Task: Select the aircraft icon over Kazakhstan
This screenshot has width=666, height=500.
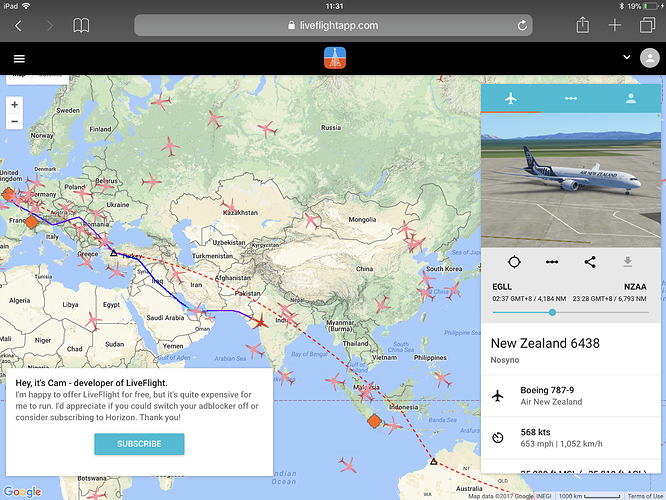Action: (x=230, y=206)
